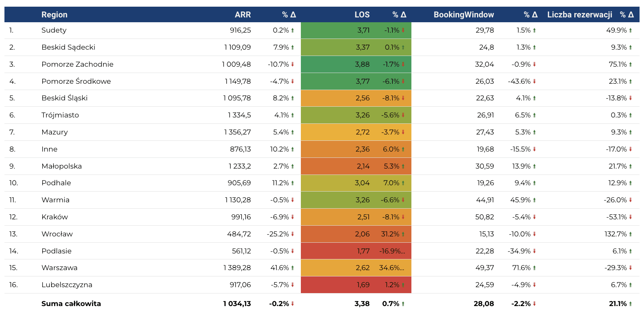Sort the table by LOS header

362,15
